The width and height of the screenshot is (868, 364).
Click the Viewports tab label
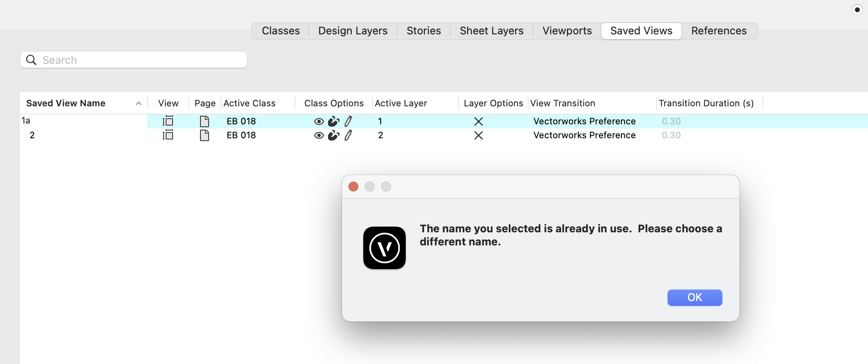pos(567,31)
